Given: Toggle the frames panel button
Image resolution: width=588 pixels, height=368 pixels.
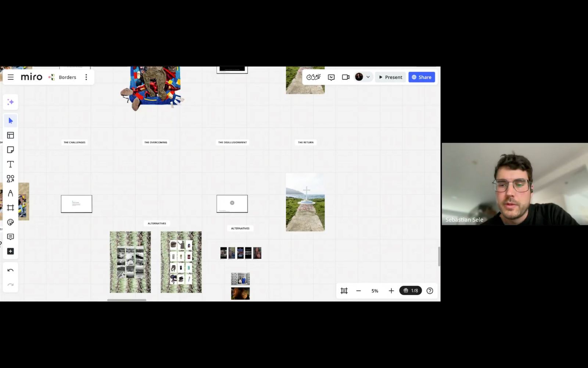Looking at the screenshot, I should coord(344,291).
